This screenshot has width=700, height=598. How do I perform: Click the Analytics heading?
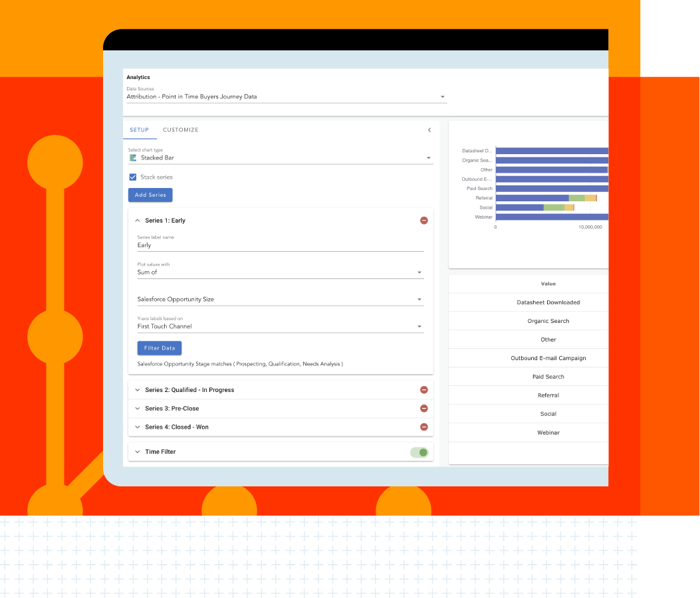(x=138, y=77)
